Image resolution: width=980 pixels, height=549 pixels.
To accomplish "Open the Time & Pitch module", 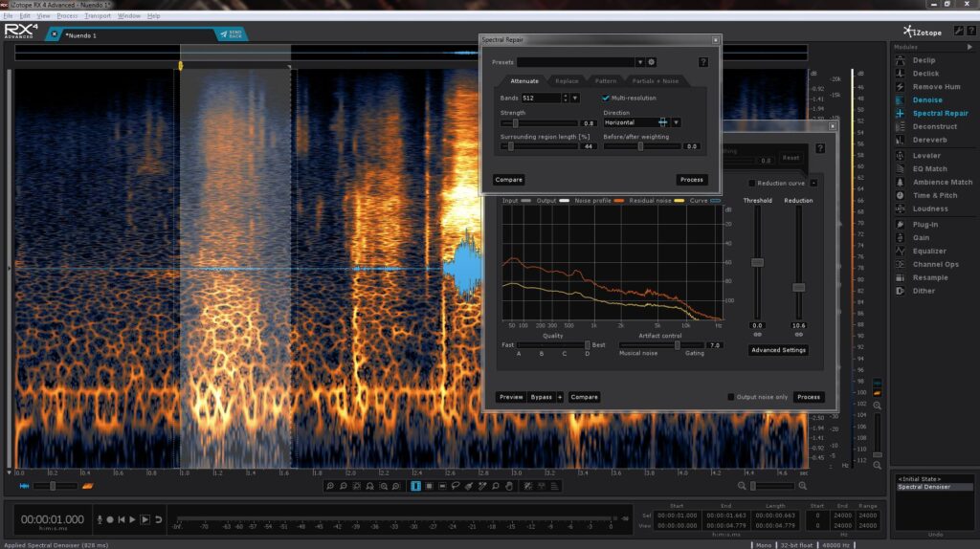I will coord(934,195).
